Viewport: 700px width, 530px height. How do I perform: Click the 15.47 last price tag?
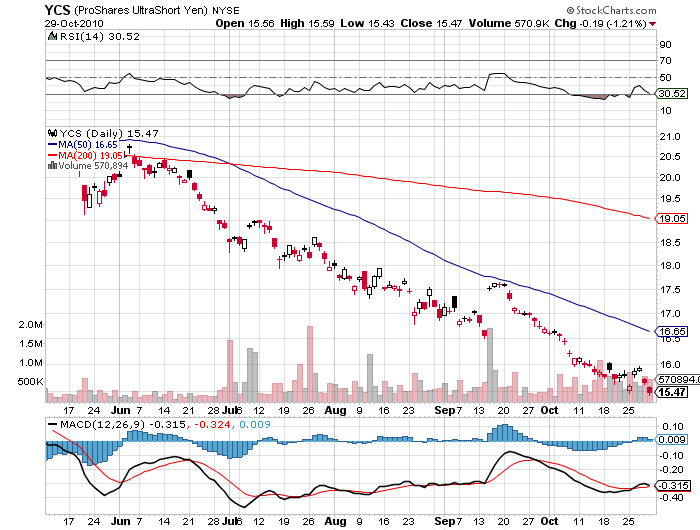(671, 392)
